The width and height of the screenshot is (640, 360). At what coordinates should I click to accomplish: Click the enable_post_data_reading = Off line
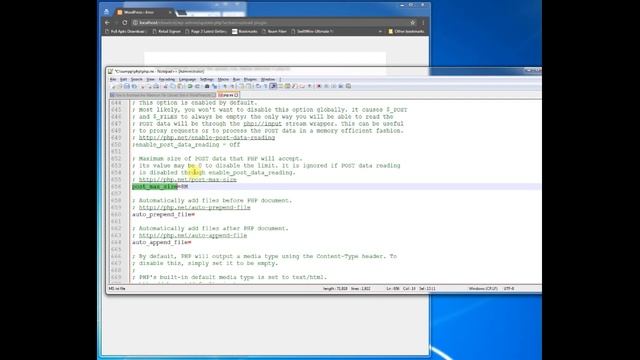186,145
